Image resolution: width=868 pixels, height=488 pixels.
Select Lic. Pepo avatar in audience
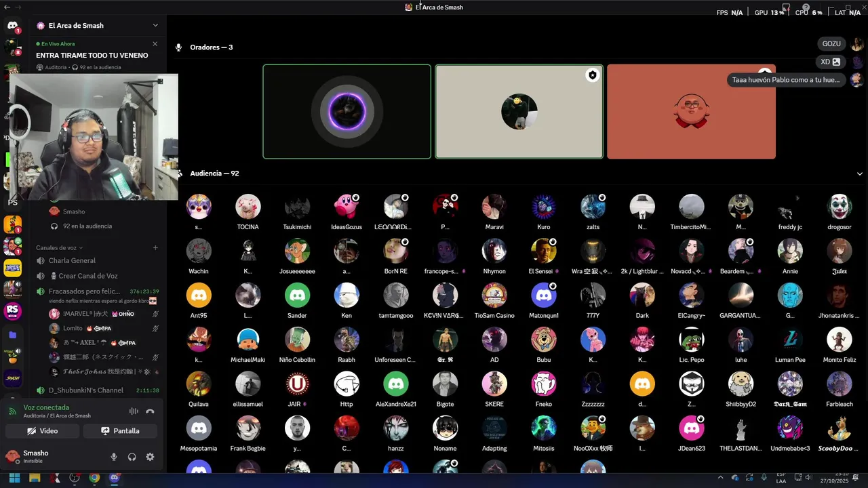click(x=691, y=340)
